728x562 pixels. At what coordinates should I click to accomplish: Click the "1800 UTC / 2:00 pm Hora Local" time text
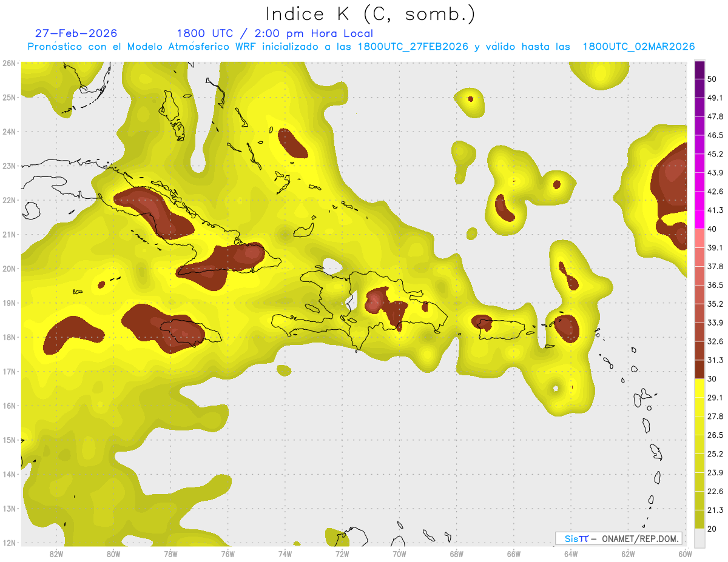(x=275, y=33)
